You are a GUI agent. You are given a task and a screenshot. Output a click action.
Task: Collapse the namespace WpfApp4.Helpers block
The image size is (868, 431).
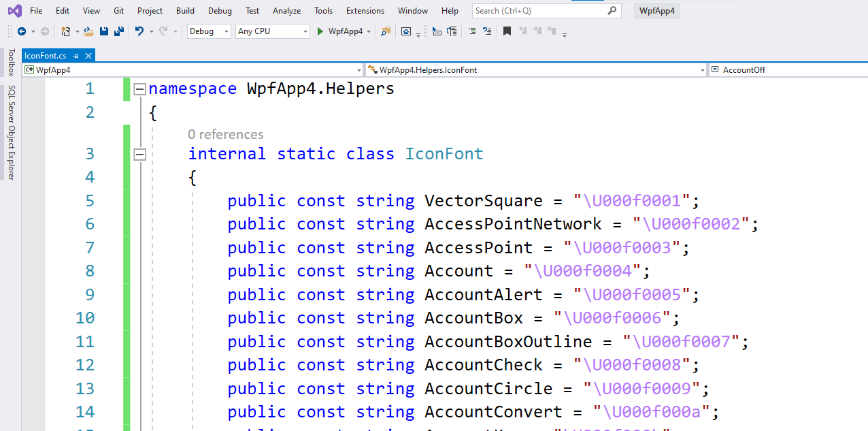tap(139, 89)
